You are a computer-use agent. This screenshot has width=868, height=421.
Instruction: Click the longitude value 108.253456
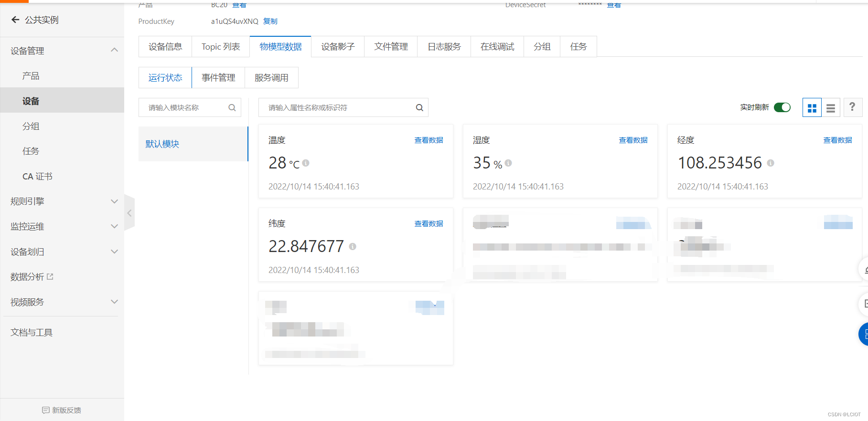(x=720, y=163)
